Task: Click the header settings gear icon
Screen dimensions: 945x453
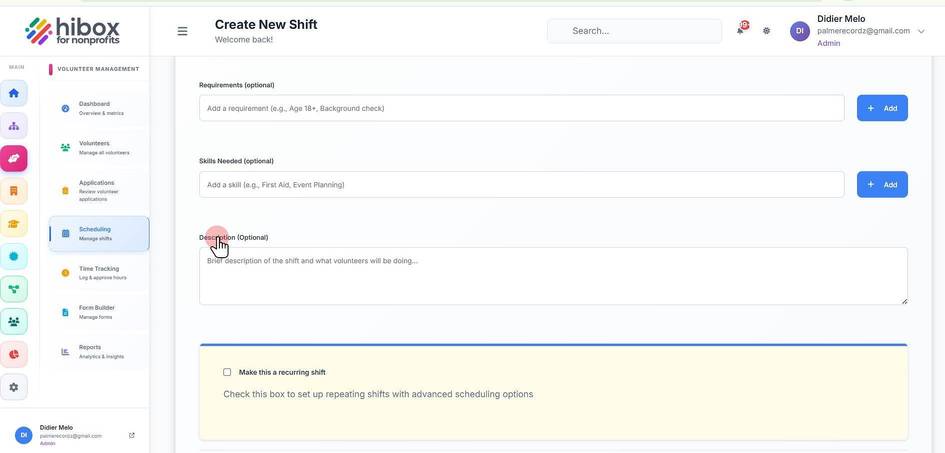Action: [x=766, y=31]
